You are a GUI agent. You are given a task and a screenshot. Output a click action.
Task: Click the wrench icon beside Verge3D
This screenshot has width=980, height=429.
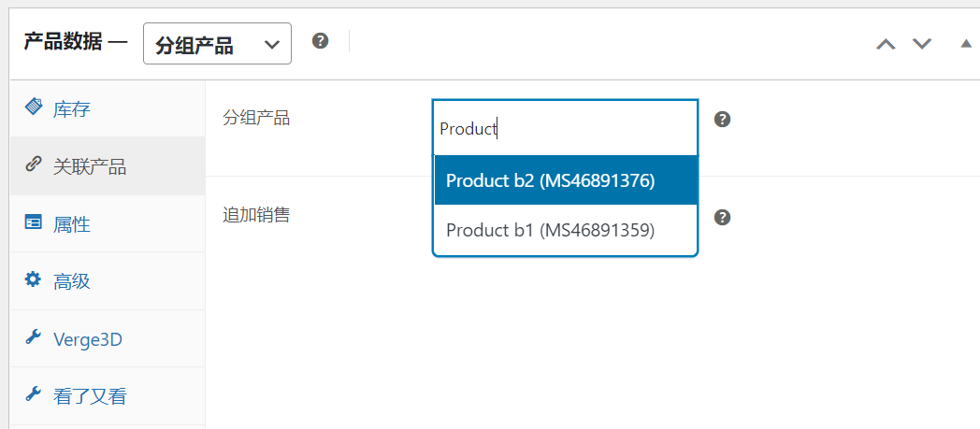coord(33,337)
